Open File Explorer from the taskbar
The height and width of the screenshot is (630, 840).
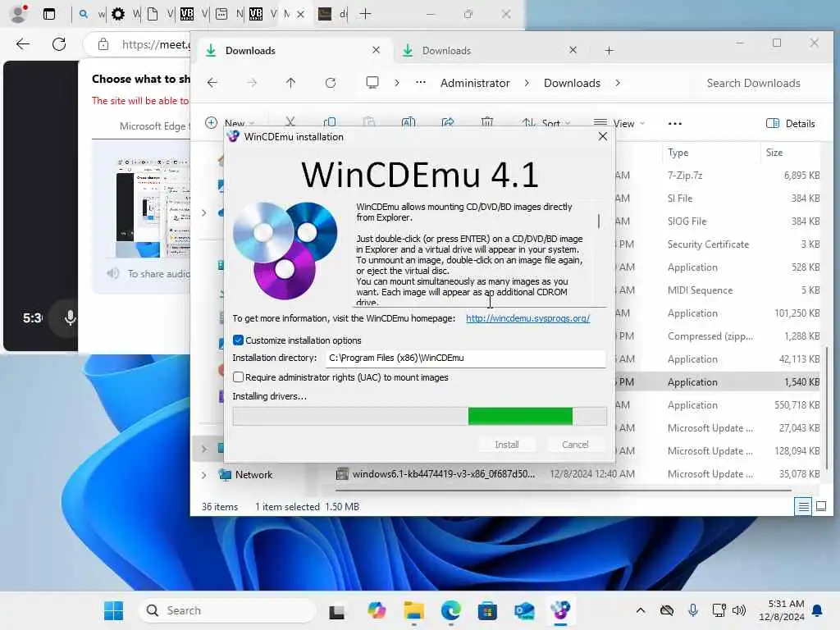tap(413, 610)
